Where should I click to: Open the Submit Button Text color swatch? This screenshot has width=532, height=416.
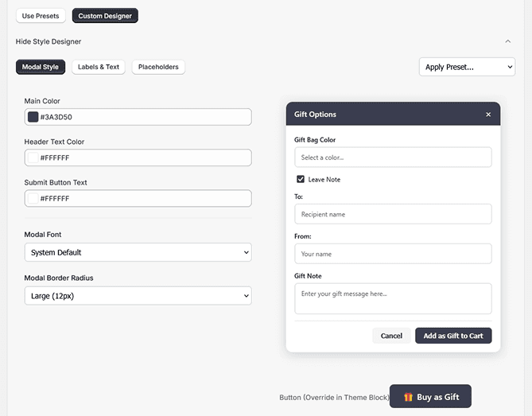tap(33, 199)
